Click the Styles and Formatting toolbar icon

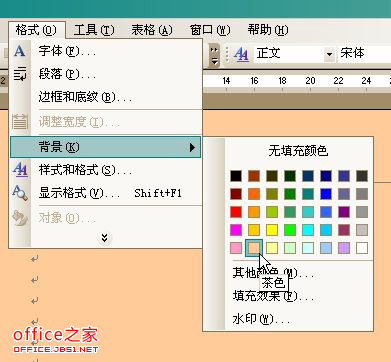click(241, 54)
